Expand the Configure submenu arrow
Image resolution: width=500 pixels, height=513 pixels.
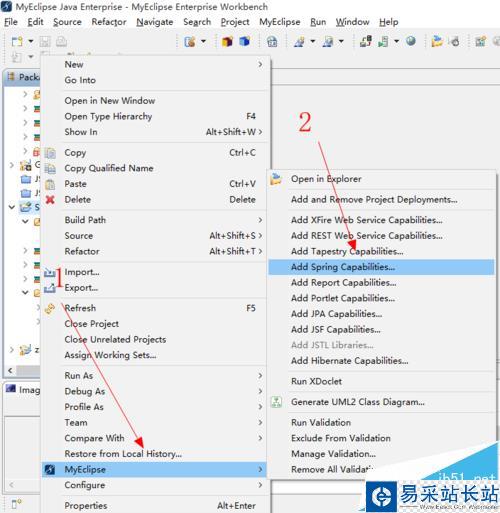pyautogui.click(x=260, y=485)
